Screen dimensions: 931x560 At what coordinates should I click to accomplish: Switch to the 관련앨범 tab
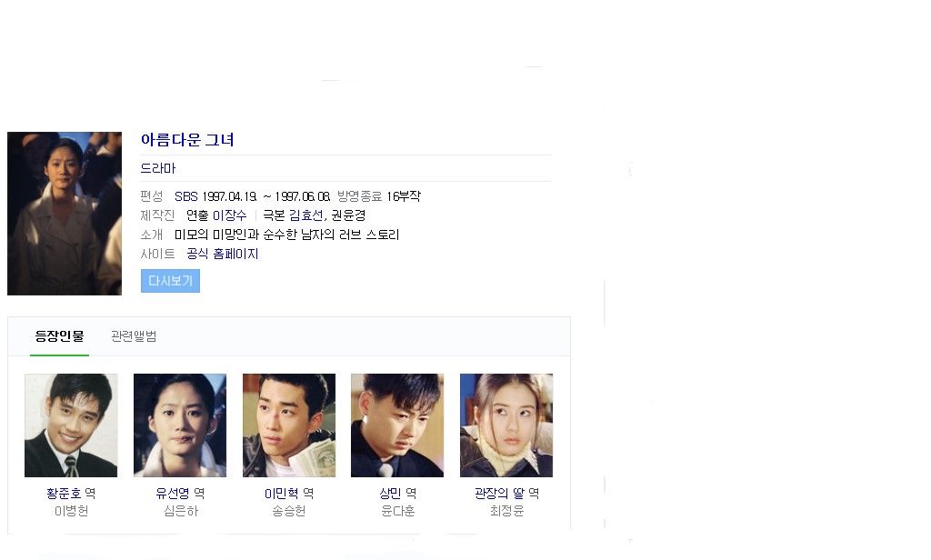tap(134, 336)
